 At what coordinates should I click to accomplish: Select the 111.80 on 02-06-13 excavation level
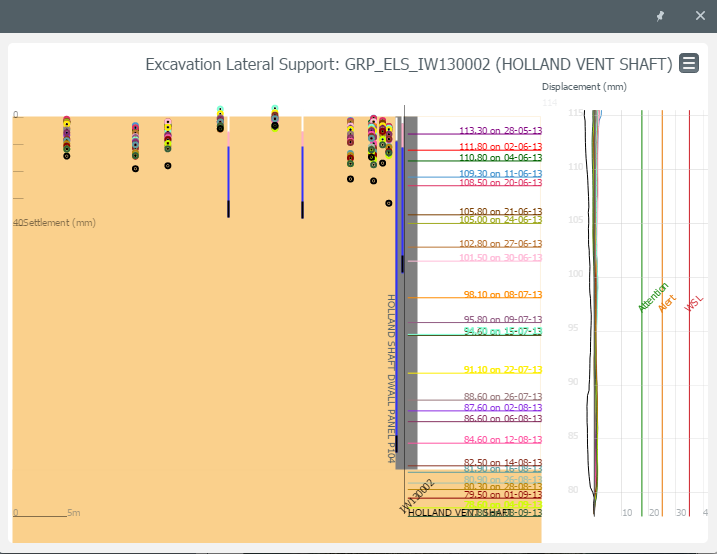point(500,147)
